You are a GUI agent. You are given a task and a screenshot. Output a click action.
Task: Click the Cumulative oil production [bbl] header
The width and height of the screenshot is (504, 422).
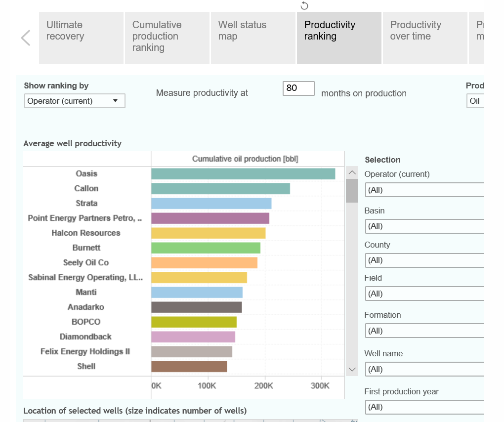pyautogui.click(x=245, y=159)
